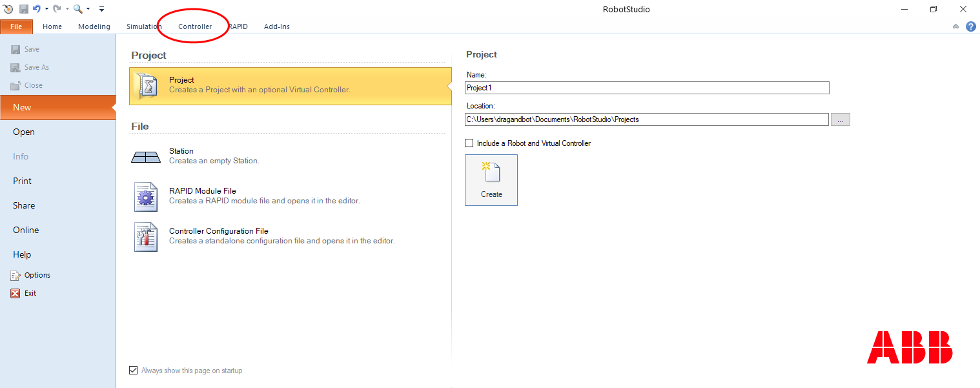Image resolution: width=980 pixels, height=388 pixels.
Task: Click the Redo arrow icon
Action: (57, 9)
